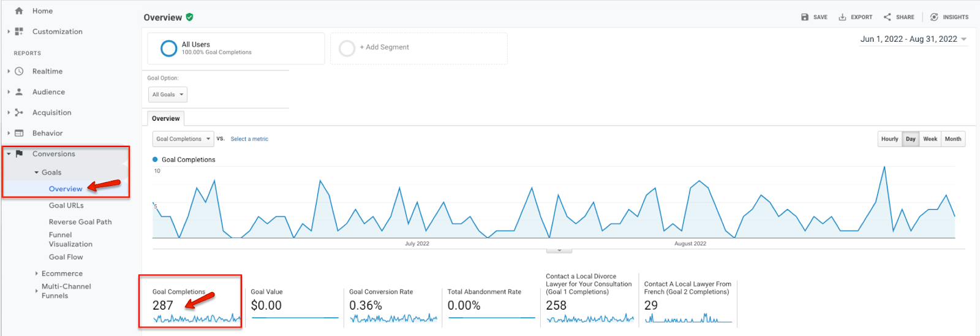Click the Save disk icon
This screenshot has width=980, height=336.
tap(805, 17)
